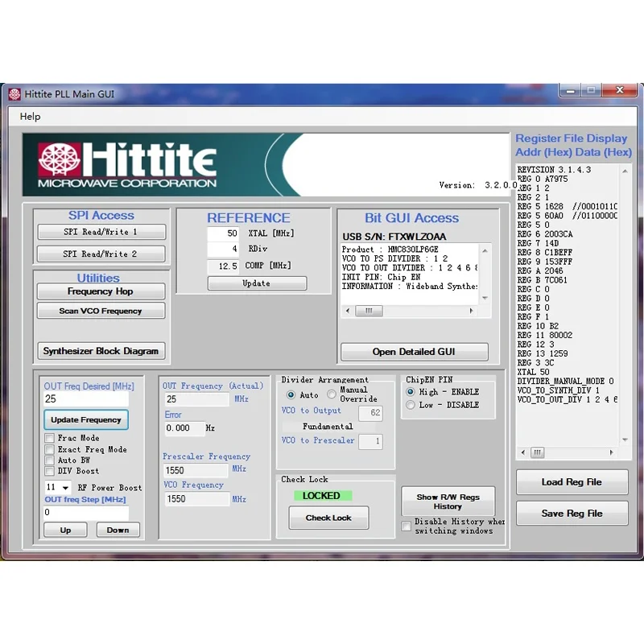Click Update button under REFERENCE
The width and height of the screenshot is (644, 644).
[x=257, y=283]
